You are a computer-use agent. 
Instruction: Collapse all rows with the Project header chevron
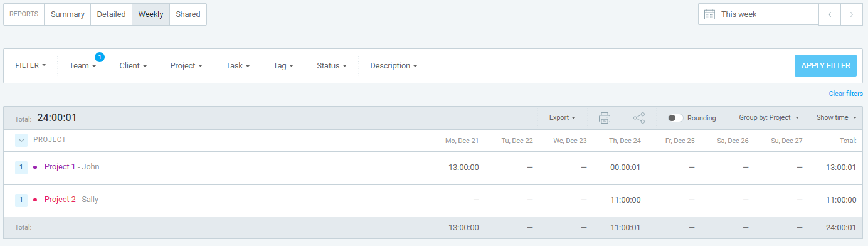(21, 140)
